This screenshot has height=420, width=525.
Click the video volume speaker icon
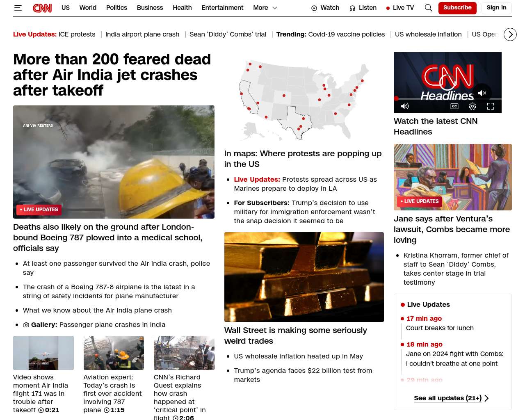[405, 106]
